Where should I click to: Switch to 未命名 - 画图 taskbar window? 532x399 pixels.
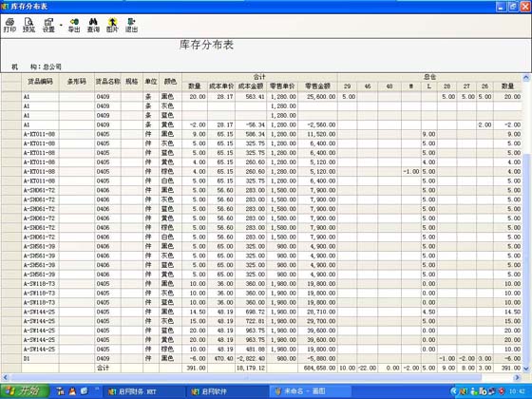[x=311, y=391]
